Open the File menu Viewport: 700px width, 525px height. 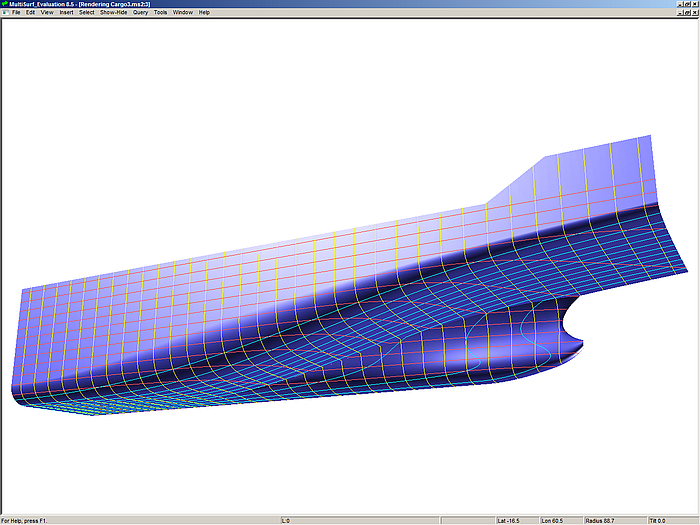[16, 12]
